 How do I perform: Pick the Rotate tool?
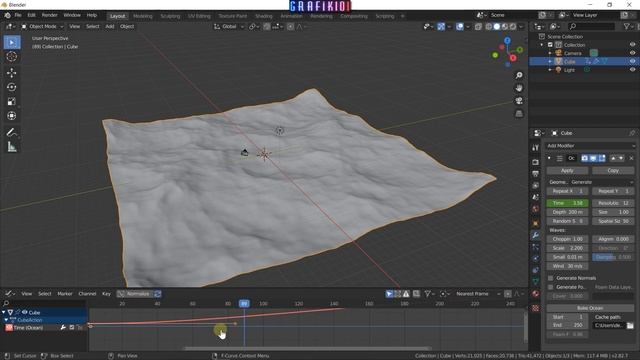(x=12, y=87)
